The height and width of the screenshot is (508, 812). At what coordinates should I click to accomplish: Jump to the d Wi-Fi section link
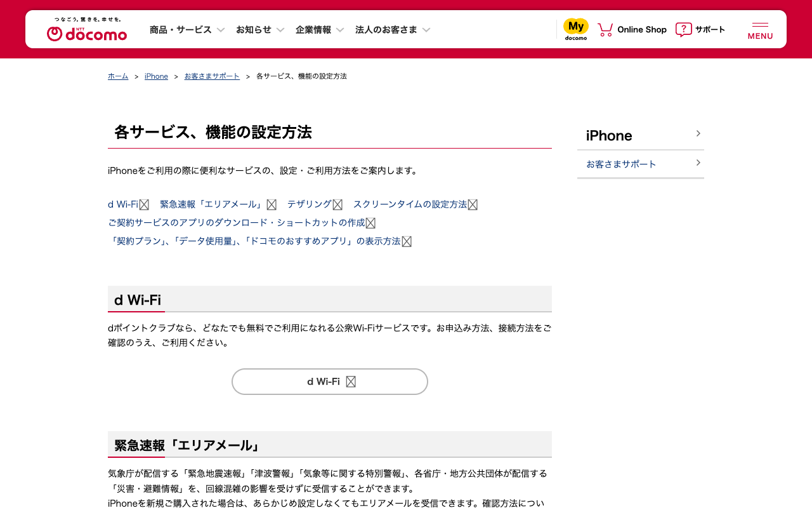coord(123,204)
